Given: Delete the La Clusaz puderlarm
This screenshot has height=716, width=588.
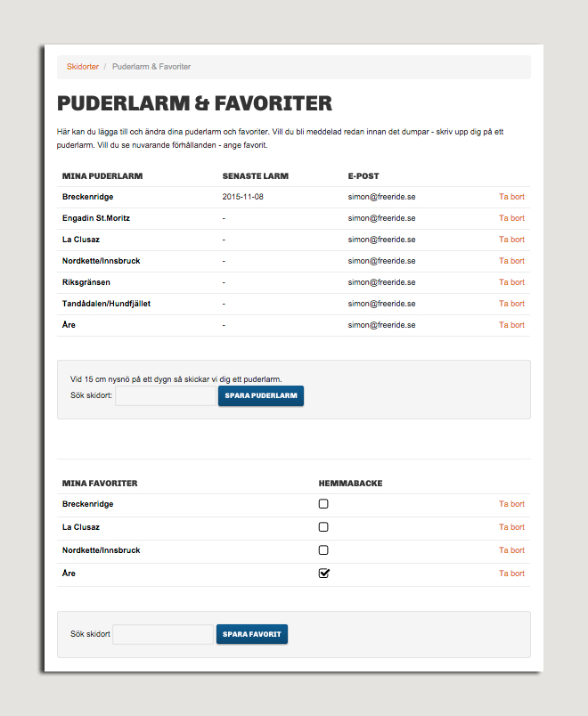Looking at the screenshot, I should (511, 240).
